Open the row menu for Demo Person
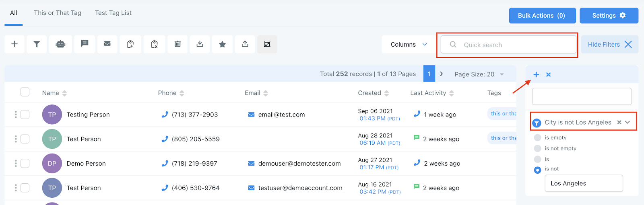This screenshot has height=205, width=644. [x=16, y=164]
